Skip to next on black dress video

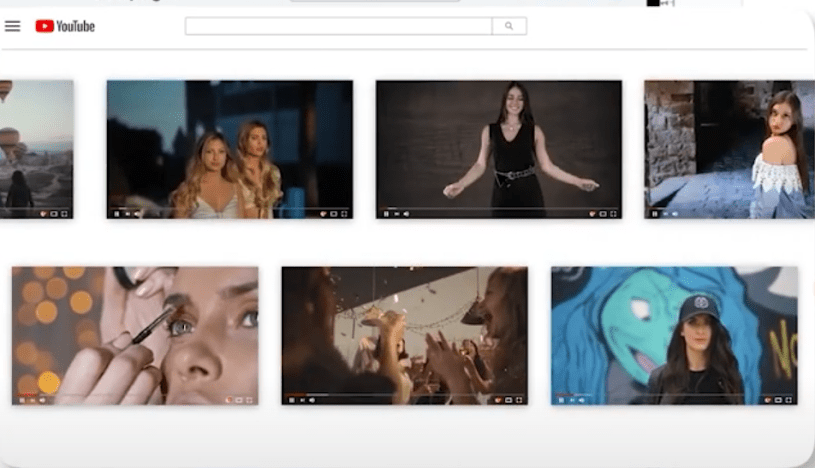(396, 214)
